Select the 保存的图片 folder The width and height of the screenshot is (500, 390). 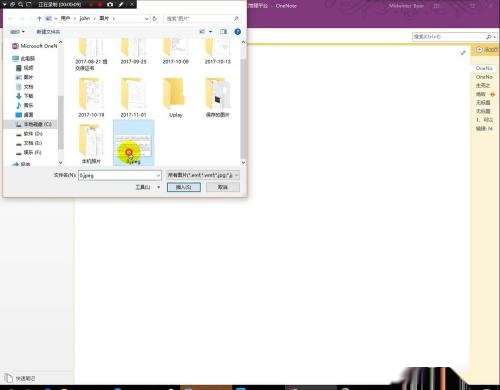[218, 98]
